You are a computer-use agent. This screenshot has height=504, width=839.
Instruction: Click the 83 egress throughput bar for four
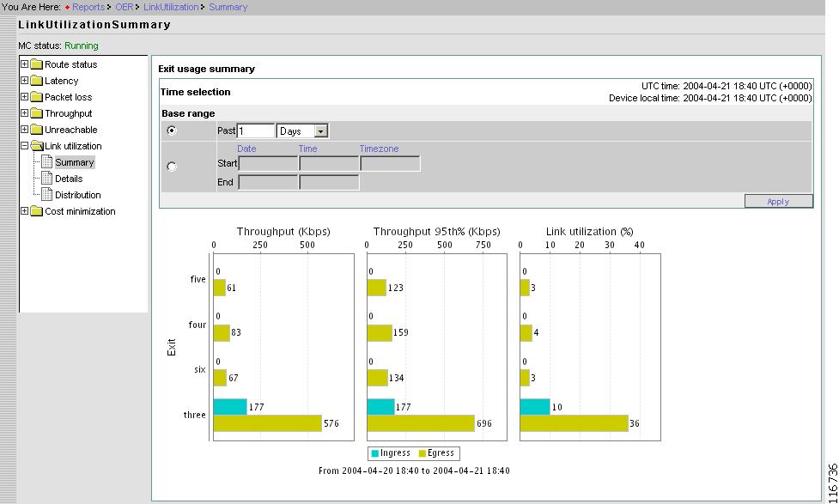click(222, 333)
